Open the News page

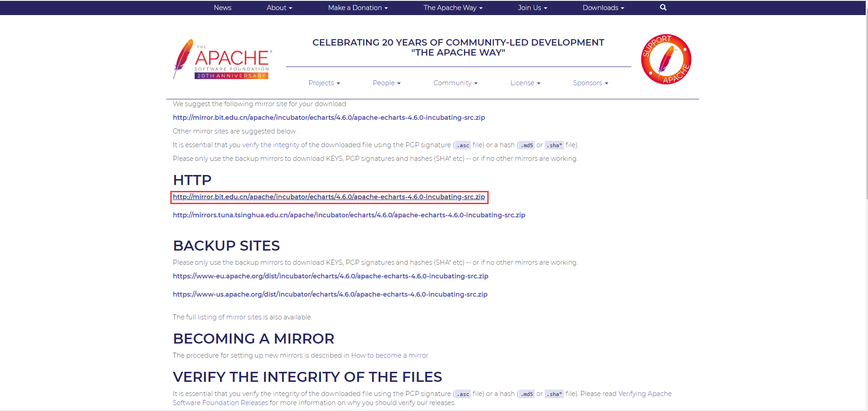[223, 8]
